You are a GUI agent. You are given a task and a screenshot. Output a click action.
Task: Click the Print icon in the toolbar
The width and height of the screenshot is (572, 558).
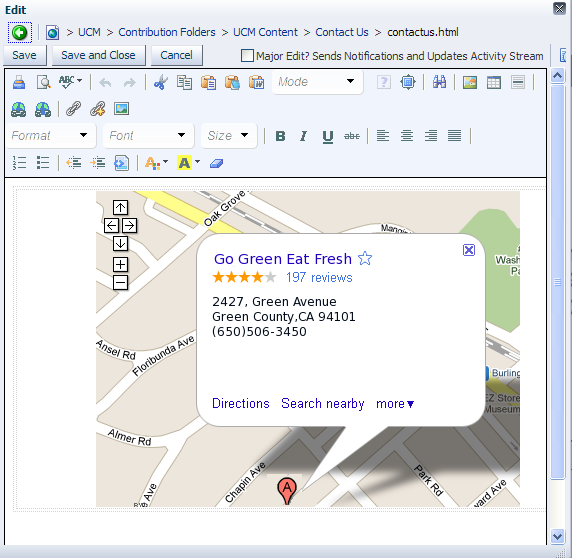[x=19, y=82]
